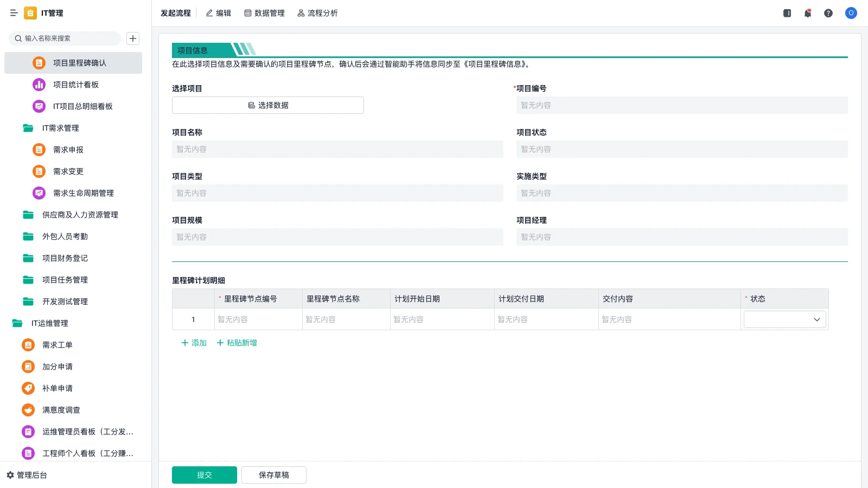The width and height of the screenshot is (868, 488).
Task: Open the notification bell icon
Action: click(x=808, y=13)
